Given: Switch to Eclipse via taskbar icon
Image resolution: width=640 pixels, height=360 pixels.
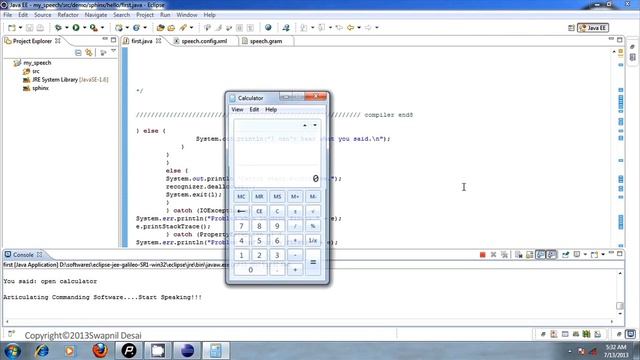Looking at the screenshot, I should pyautogui.click(x=187, y=351).
